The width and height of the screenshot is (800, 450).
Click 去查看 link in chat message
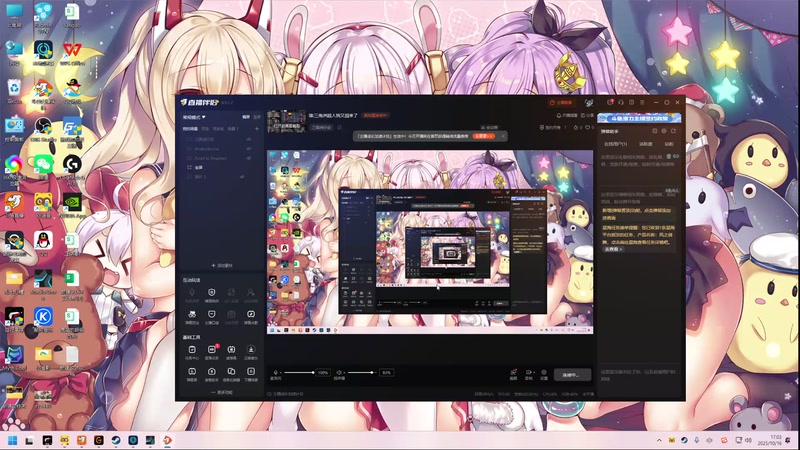(613, 249)
